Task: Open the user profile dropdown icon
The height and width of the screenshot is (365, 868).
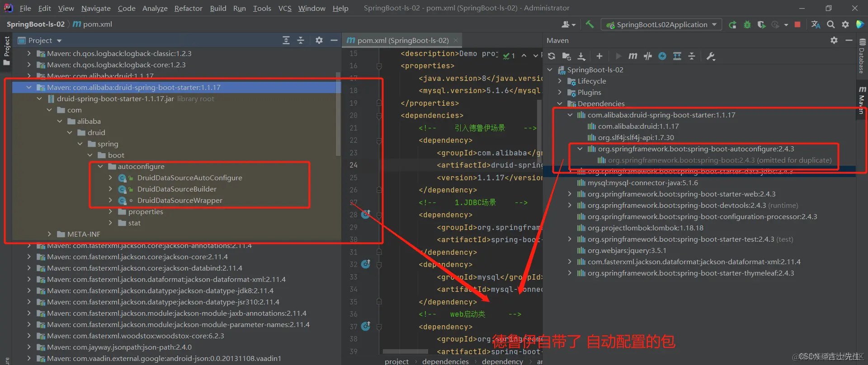Action: [x=568, y=24]
